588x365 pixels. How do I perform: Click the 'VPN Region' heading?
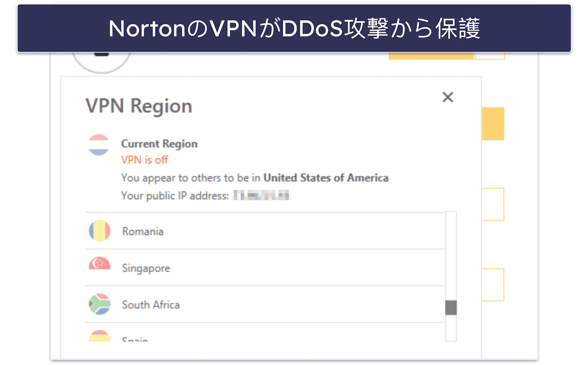click(139, 106)
